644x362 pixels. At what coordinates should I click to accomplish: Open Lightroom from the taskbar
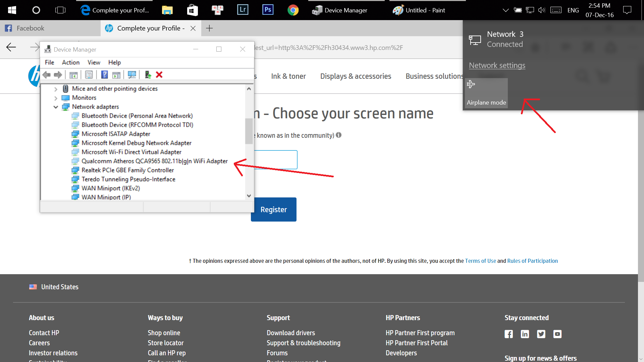(243, 10)
